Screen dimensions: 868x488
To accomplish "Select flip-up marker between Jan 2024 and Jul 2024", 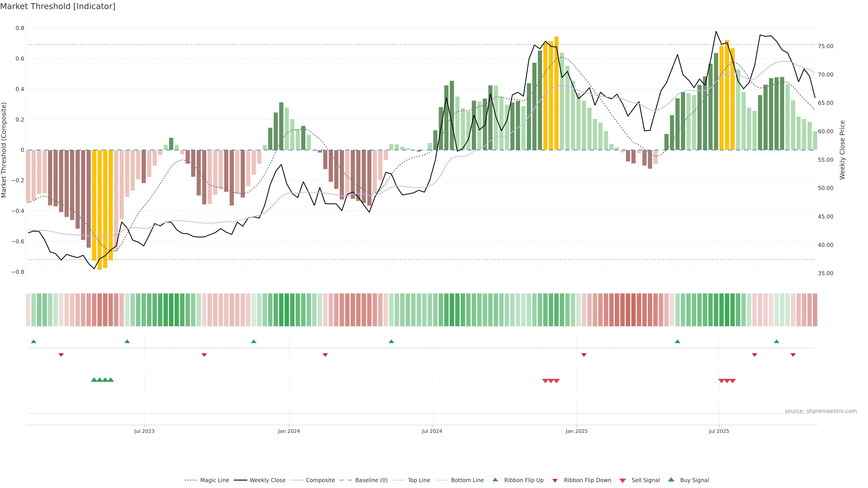I will point(391,342).
